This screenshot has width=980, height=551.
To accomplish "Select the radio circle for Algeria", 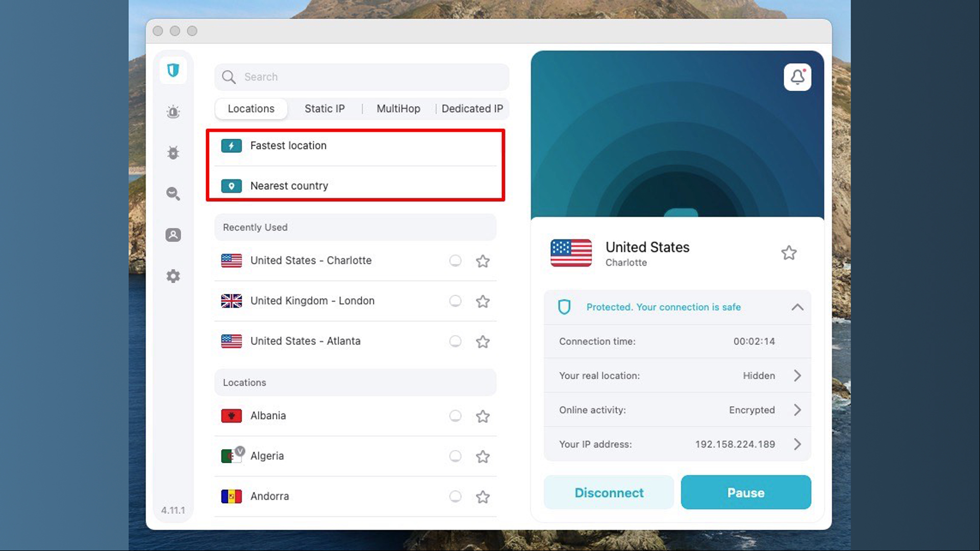I will point(455,456).
